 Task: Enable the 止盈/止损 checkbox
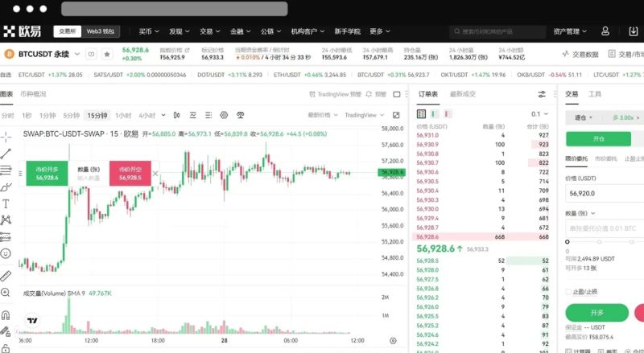coord(568,292)
